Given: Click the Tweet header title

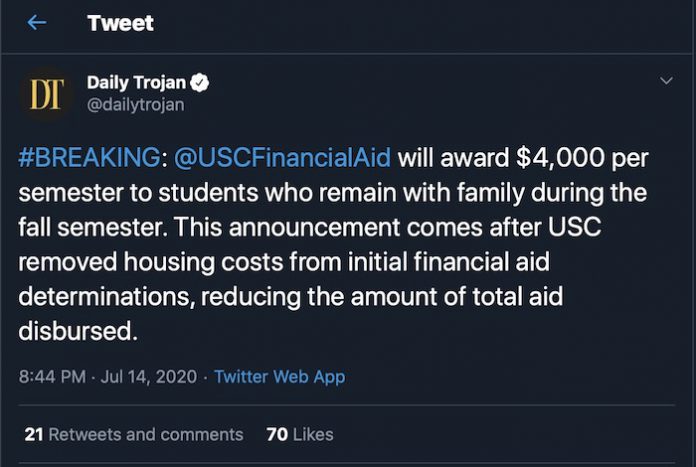Looking at the screenshot, I should (x=120, y=23).
